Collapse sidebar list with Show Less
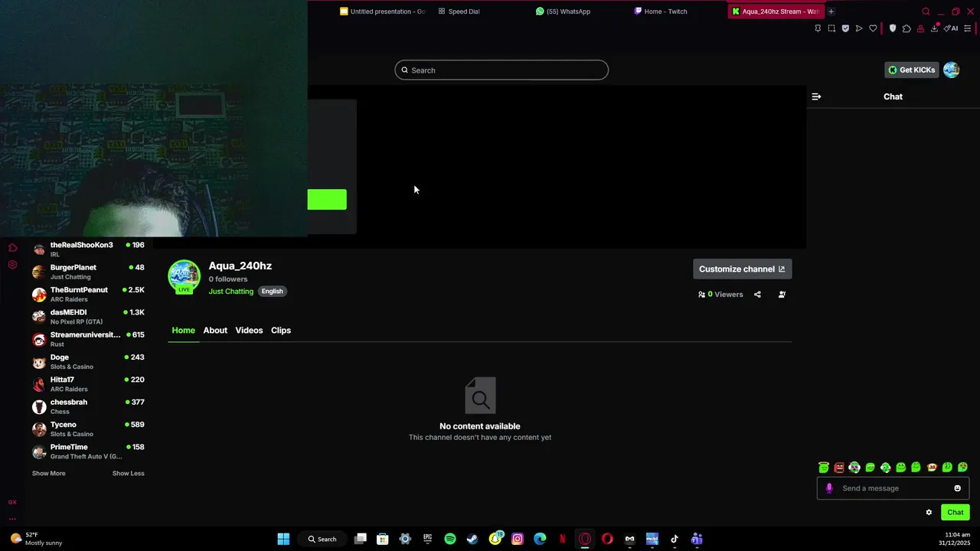Image resolution: width=980 pixels, height=551 pixels. click(128, 474)
